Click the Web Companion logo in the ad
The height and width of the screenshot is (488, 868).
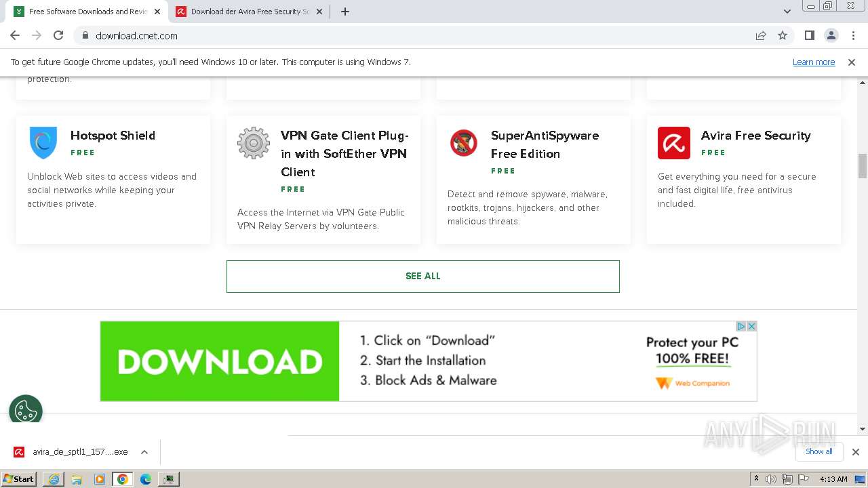pyautogui.click(x=693, y=384)
